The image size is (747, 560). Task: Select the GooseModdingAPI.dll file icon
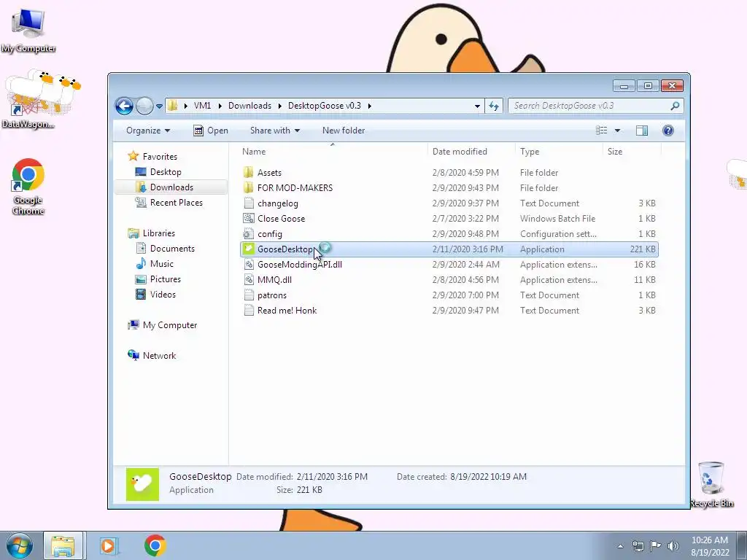[248, 264]
